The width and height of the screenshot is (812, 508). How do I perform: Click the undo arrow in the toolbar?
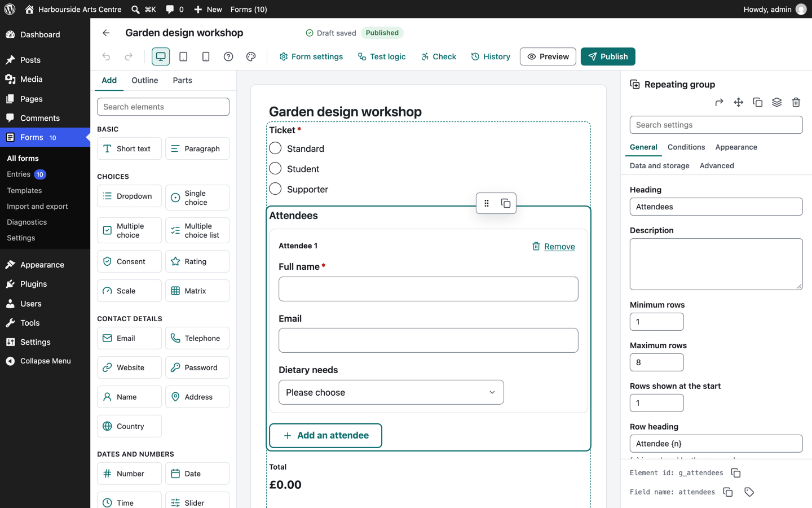(106, 56)
